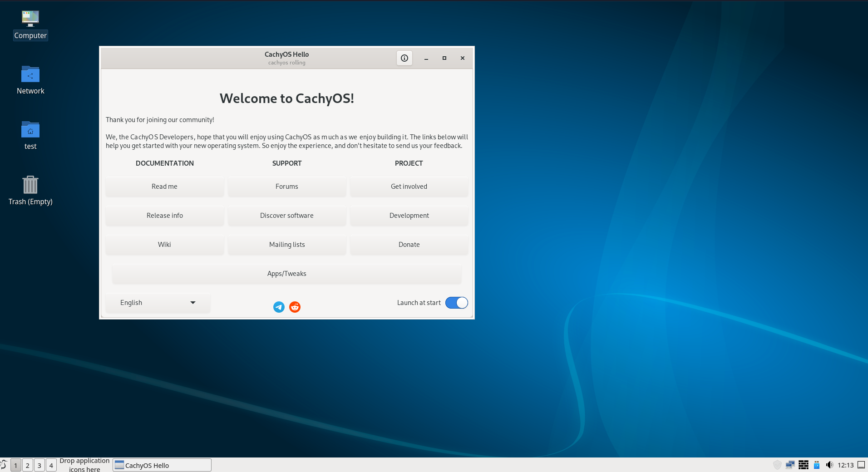The image size is (868, 472).
Task: Click the volume speaker tray icon
Action: tap(829, 465)
